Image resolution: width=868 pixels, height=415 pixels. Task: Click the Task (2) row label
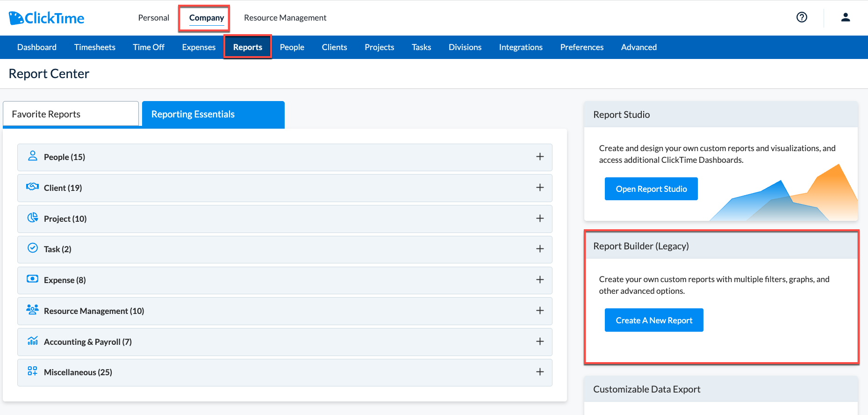point(57,249)
